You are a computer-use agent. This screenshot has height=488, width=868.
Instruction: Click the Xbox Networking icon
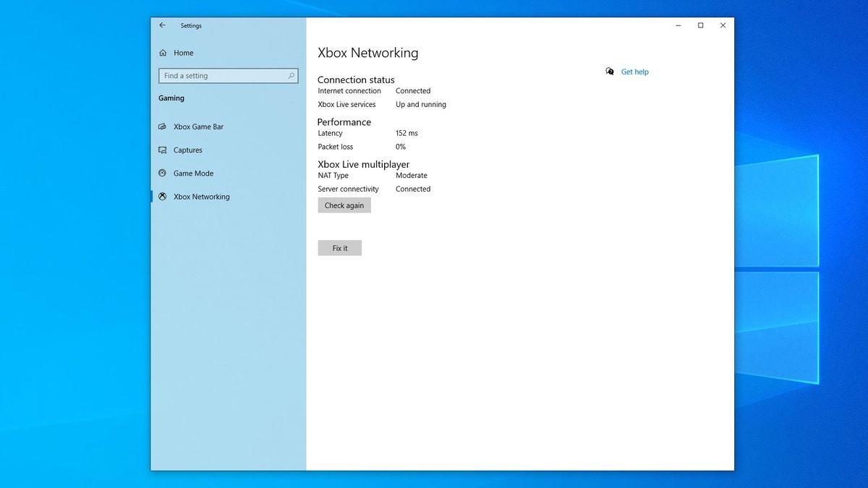click(163, 197)
